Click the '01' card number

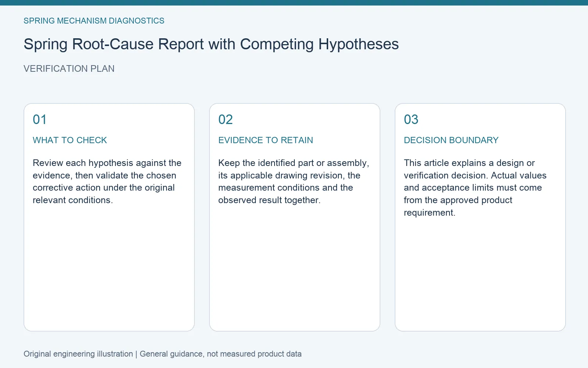[40, 120]
